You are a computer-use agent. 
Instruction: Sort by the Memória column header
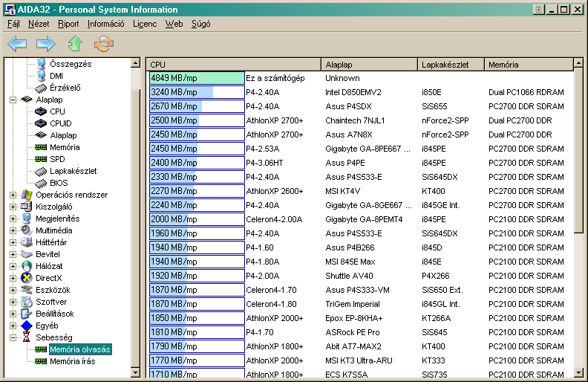click(x=529, y=65)
